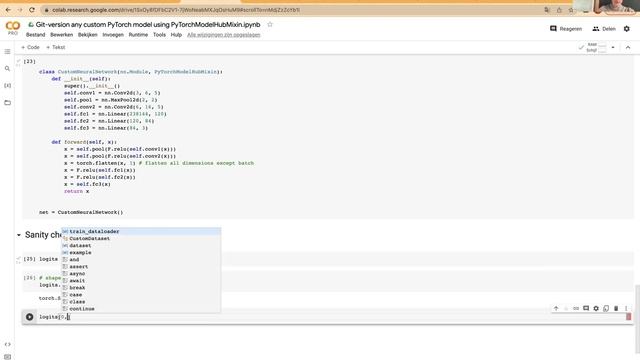The image size is (640, 360).
Task: Open the terminal icon at sidebar bottom
Action: [x=7, y=357]
